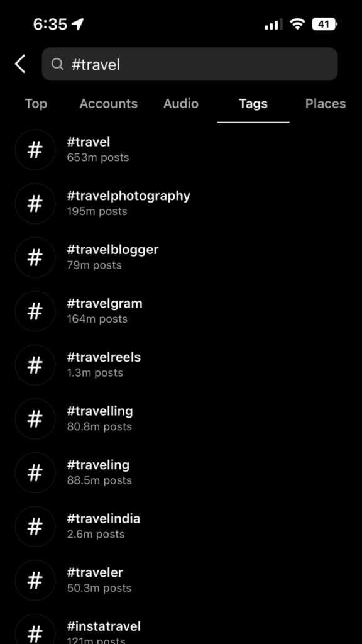
Task: Select the Tags tab
Action: click(x=253, y=104)
